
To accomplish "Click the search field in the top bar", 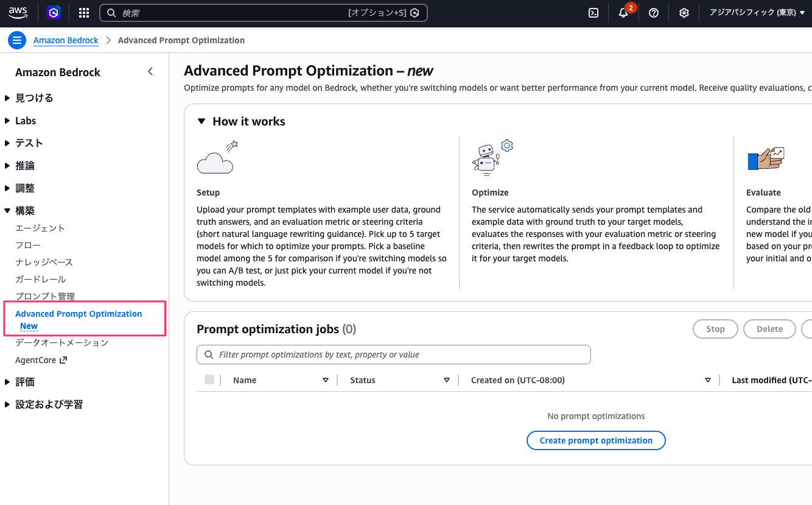I will [264, 13].
